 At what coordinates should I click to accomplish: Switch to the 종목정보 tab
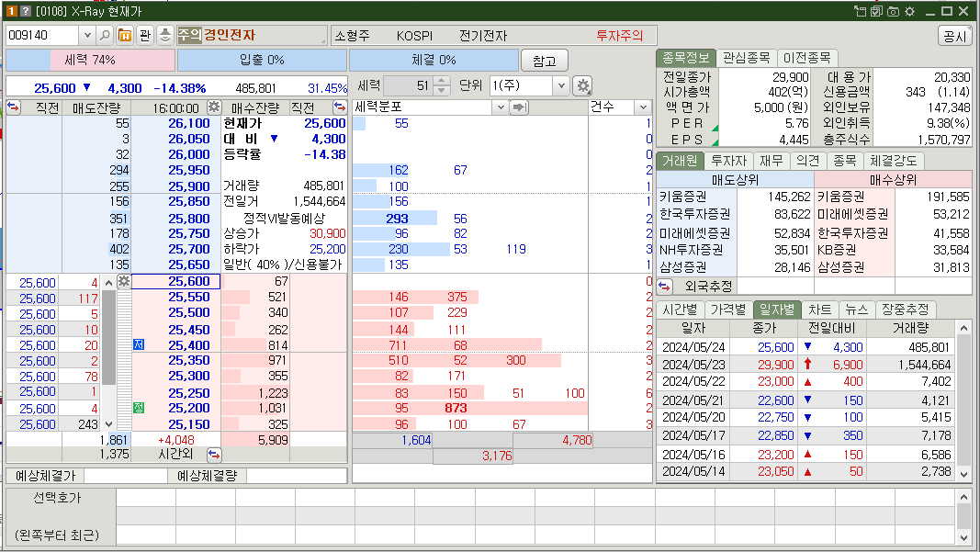[x=685, y=58]
